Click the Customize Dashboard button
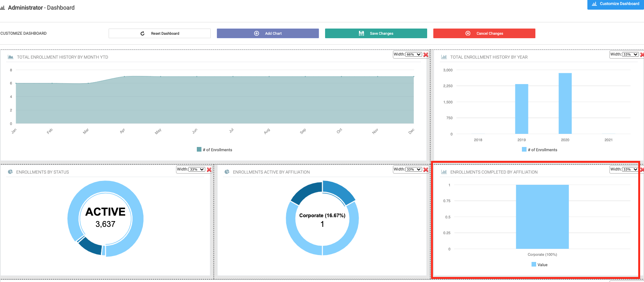The width and height of the screenshot is (644, 282). [x=615, y=4]
